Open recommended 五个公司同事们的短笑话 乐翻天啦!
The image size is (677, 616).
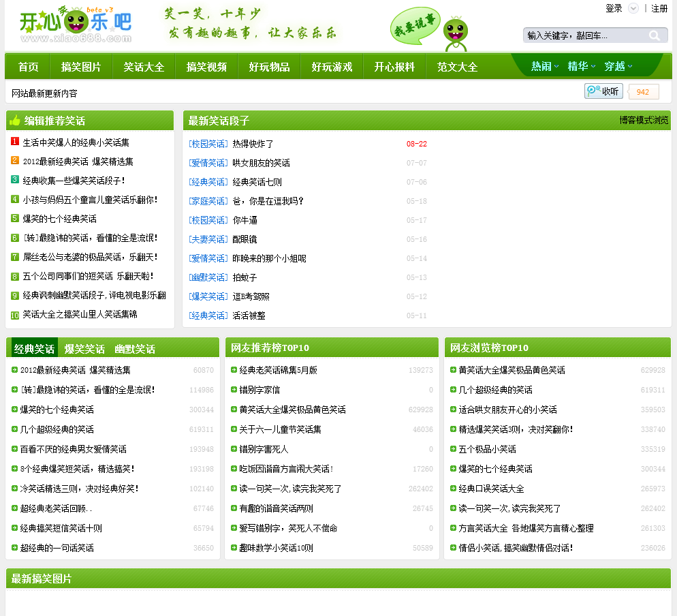click(x=88, y=275)
